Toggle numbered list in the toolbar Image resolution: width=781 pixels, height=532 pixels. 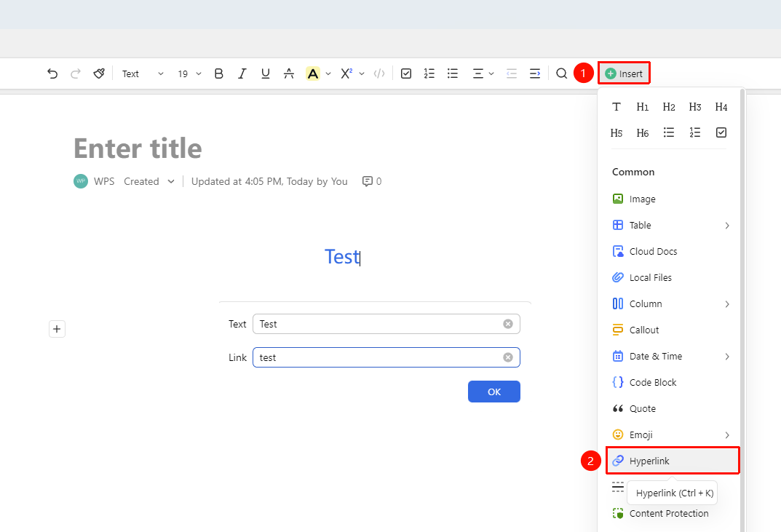(x=429, y=74)
